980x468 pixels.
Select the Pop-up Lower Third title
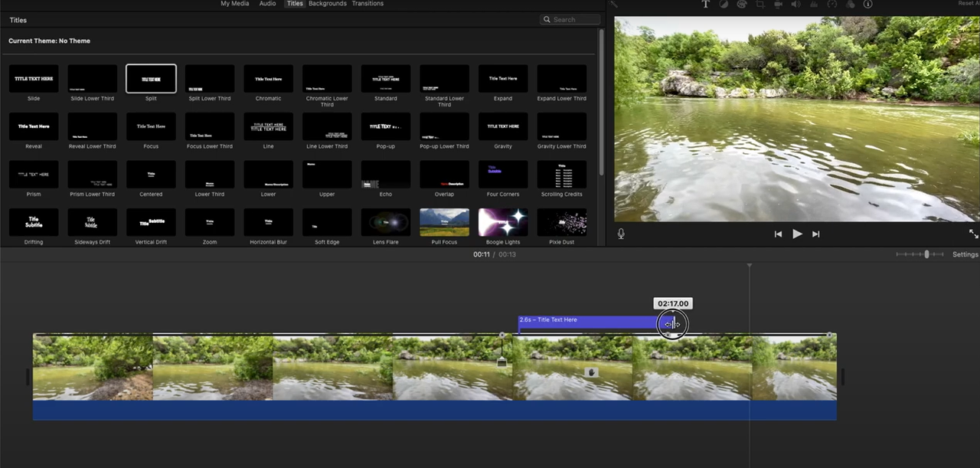coord(444,126)
